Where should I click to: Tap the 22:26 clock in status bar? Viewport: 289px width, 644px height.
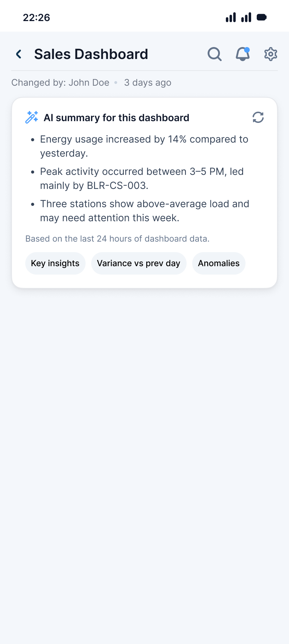(x=36, y=18)
